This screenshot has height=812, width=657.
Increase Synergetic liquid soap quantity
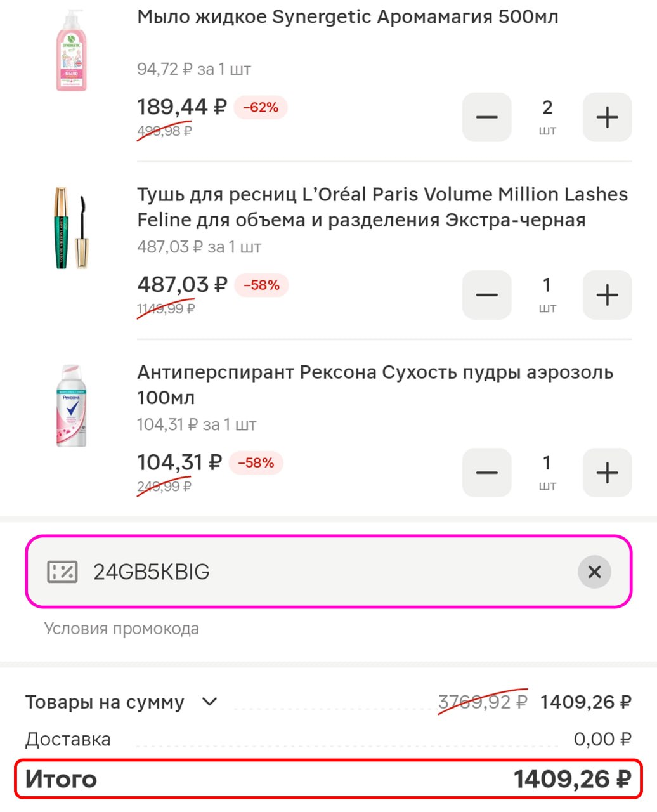pyautogui.click(x=607, y=117)
